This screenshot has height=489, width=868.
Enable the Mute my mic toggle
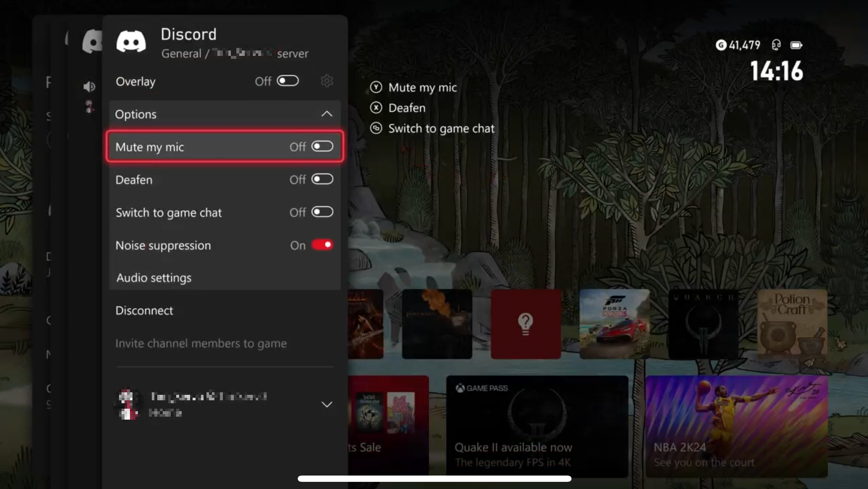tap(322, 146)
